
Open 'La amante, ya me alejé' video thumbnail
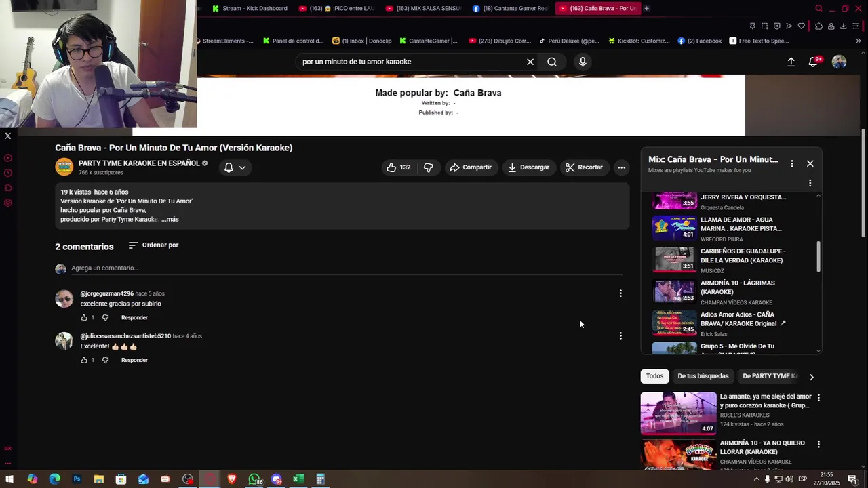(678, 413)
